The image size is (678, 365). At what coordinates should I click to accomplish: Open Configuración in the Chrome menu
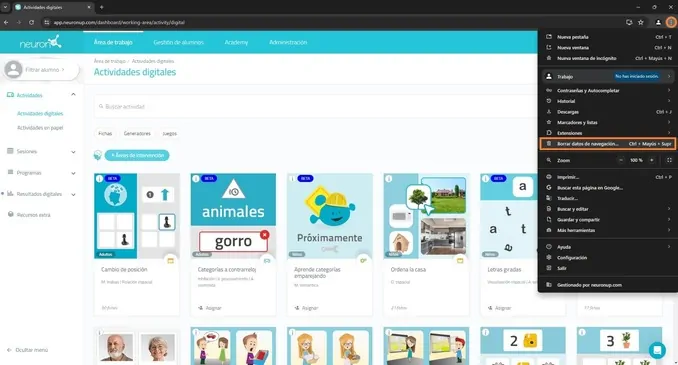pyautogui.click(x=608, y=258)
